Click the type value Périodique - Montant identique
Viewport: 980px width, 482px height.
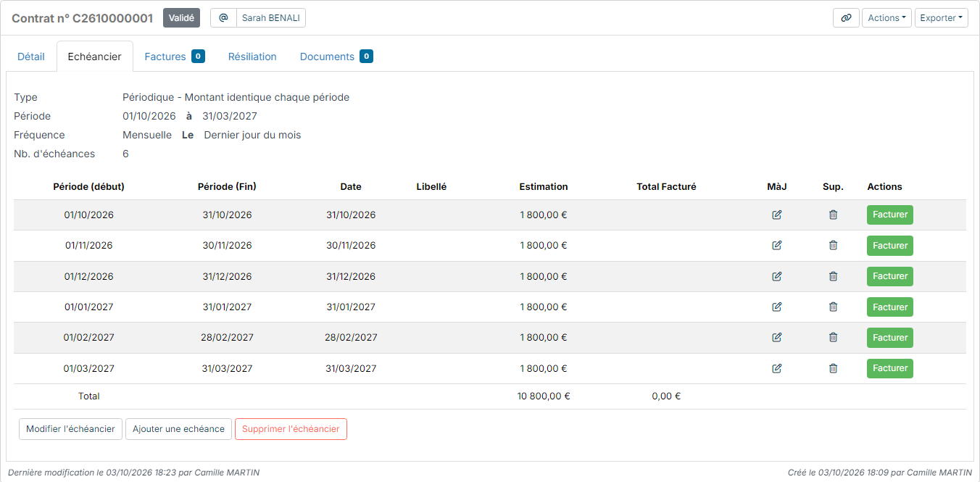point(236,98)
